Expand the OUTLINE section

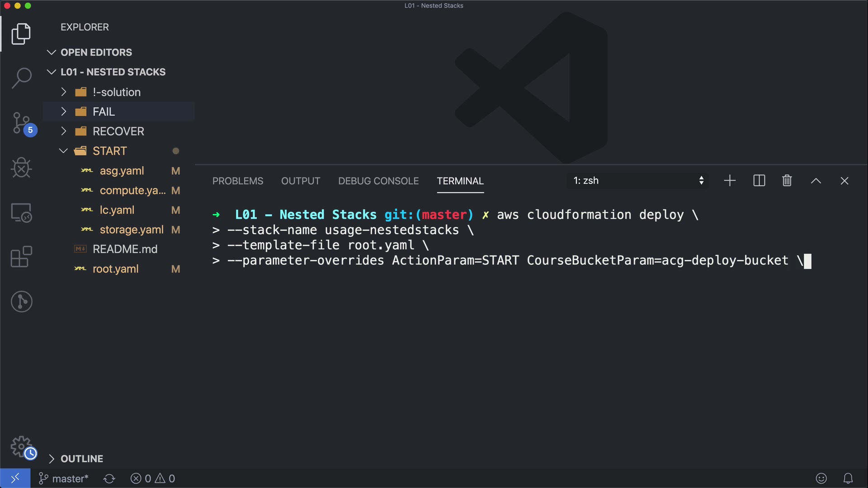point(81,459)
